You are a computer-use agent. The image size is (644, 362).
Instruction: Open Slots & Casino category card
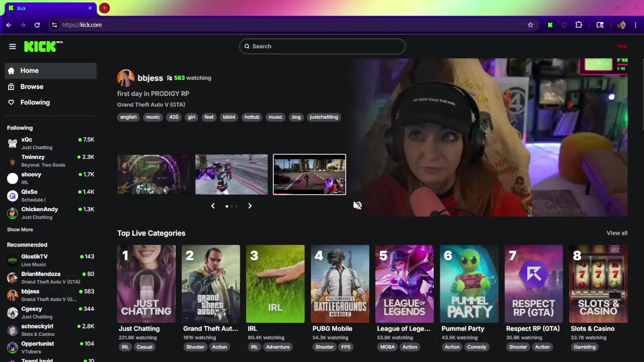[x=598, y=284]
